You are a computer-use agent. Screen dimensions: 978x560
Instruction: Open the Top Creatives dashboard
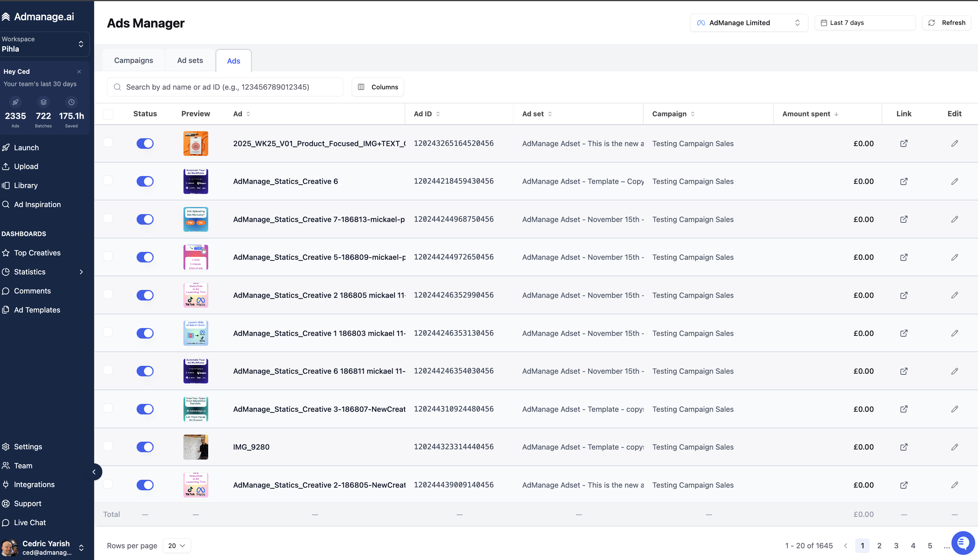point(37,252)
